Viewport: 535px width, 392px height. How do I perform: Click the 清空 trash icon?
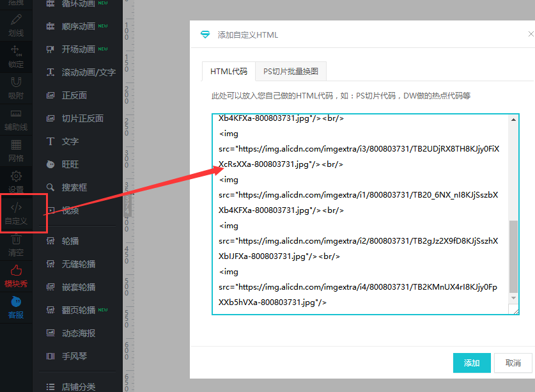16,240
